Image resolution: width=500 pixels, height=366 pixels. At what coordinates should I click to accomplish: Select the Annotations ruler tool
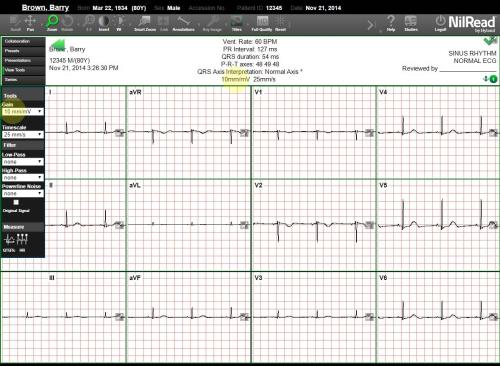point(183,23)
